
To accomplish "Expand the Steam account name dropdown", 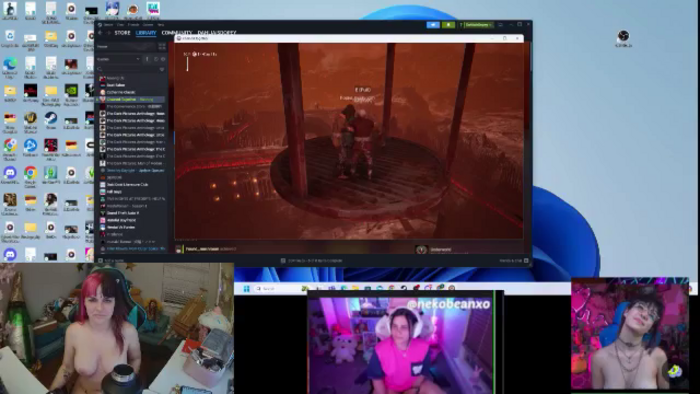I will [477, 25].
